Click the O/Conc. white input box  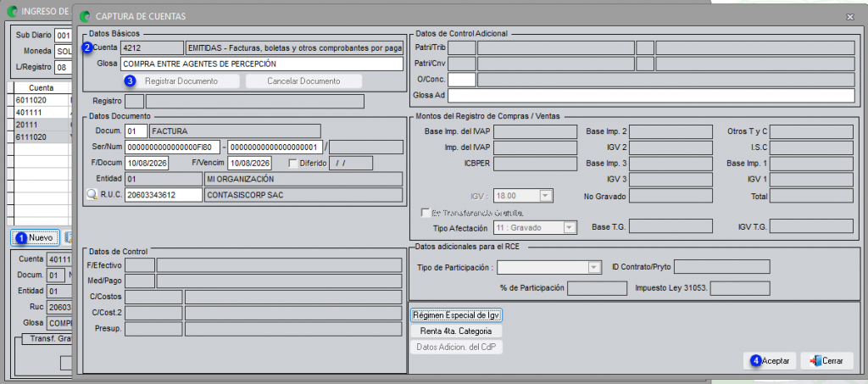(x=462, y=80)
